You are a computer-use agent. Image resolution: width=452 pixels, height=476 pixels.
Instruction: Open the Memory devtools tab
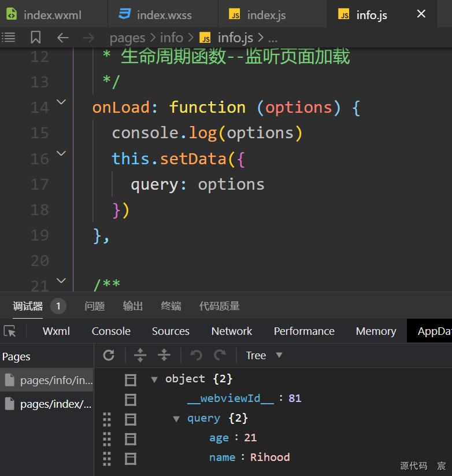click(x=376, y=331)
